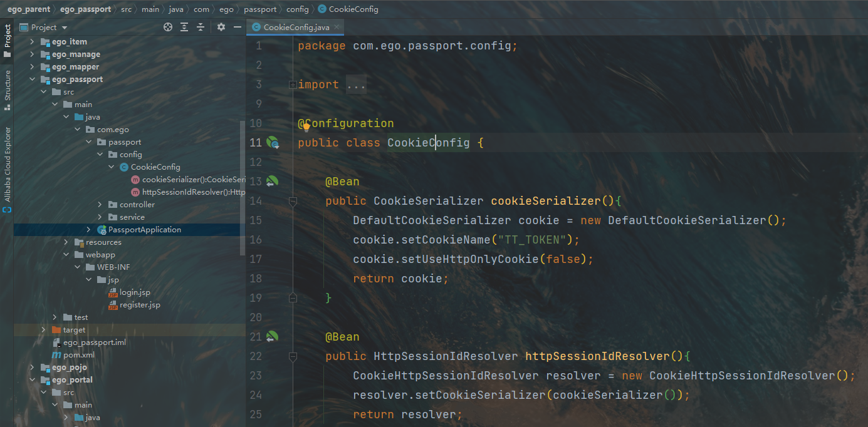This screenshot has height=427, width=868.
Task: Click the intention light bulb near @Configuration
Action: click(306, 127)
